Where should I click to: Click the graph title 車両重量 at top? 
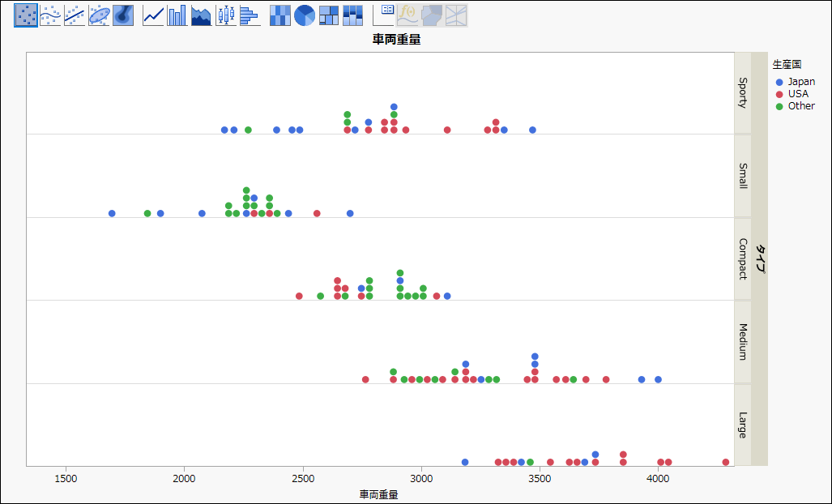pyautogui.click(x=396, y=39)
